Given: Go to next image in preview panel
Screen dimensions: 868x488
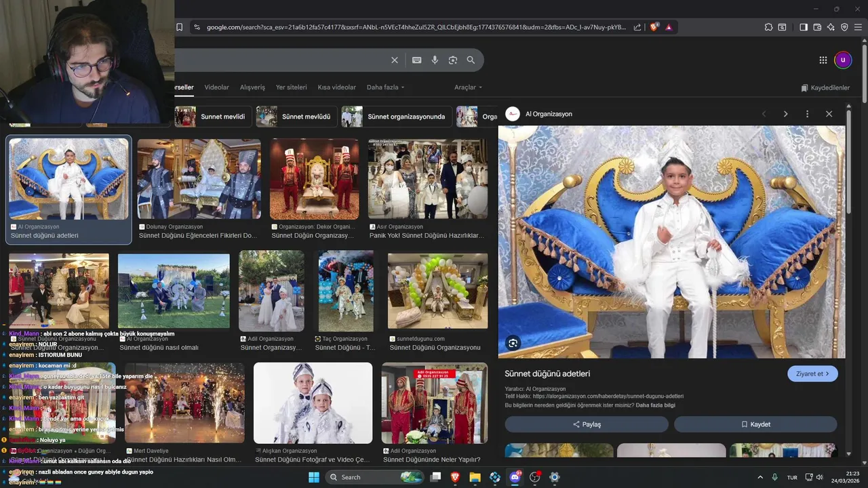Looking at the screenshot, I should point(786,114).
